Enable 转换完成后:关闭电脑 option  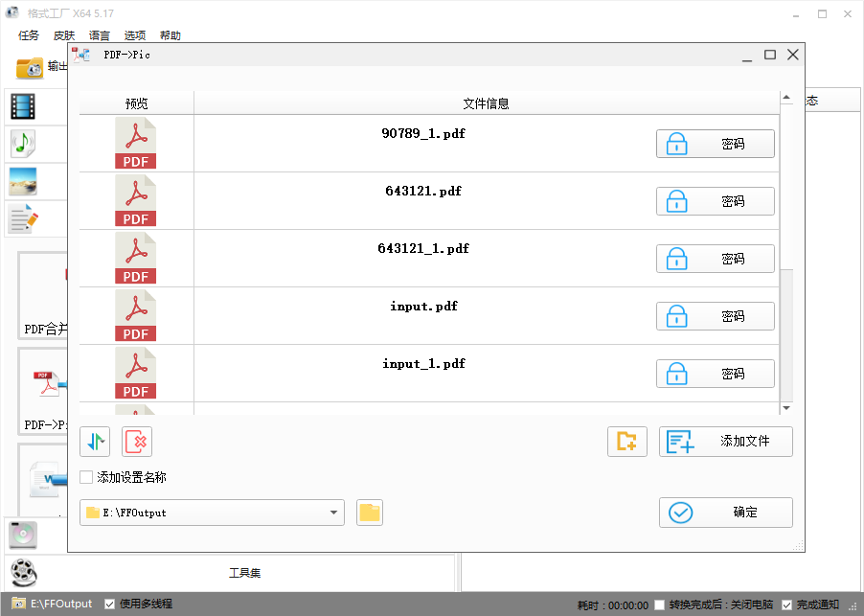coord(659,605)
